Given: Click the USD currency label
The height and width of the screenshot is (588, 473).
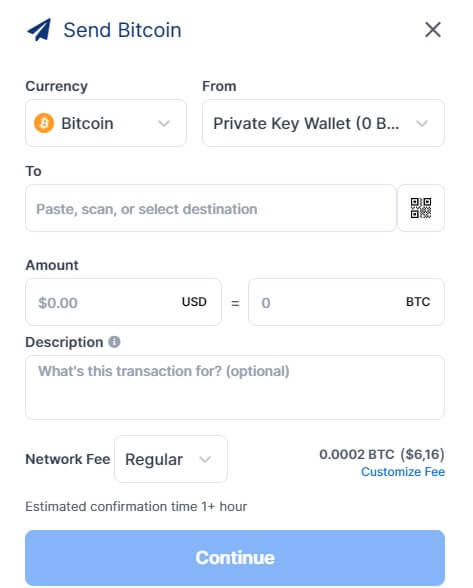Looking at the screenshot, I should [194, 302].
